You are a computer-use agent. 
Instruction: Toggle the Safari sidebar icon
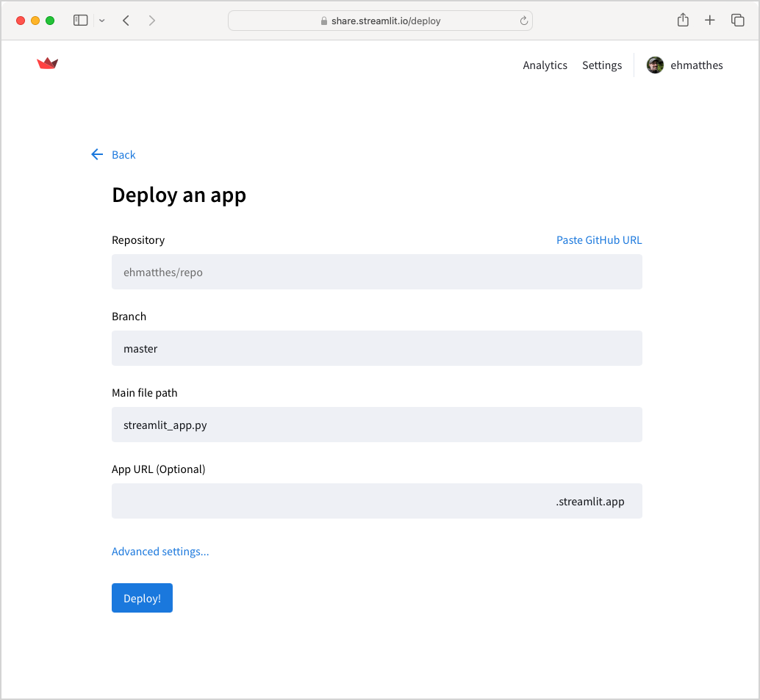pyautogui.click(x=80, y=21)
